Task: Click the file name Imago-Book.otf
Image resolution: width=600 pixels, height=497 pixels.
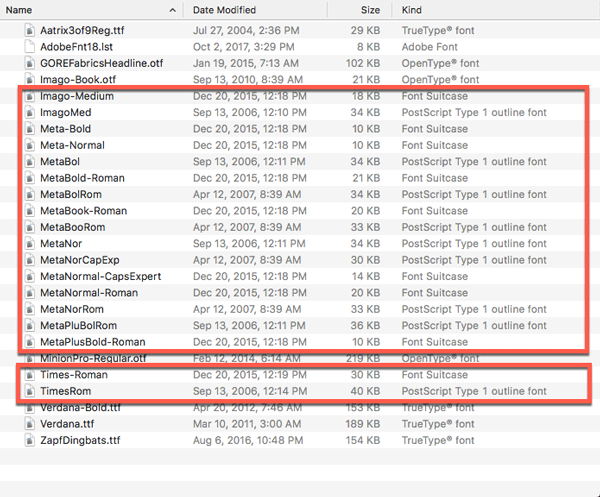Action: click(78, 80)
